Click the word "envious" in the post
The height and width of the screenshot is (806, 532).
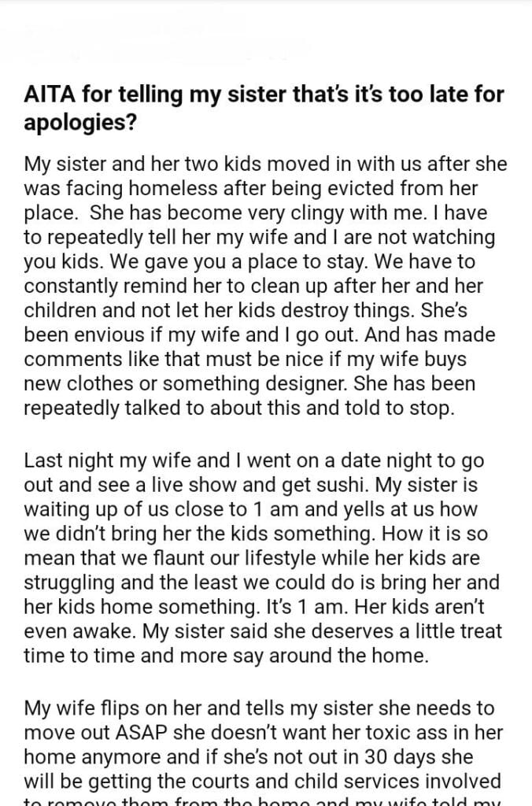pos(108,335)
